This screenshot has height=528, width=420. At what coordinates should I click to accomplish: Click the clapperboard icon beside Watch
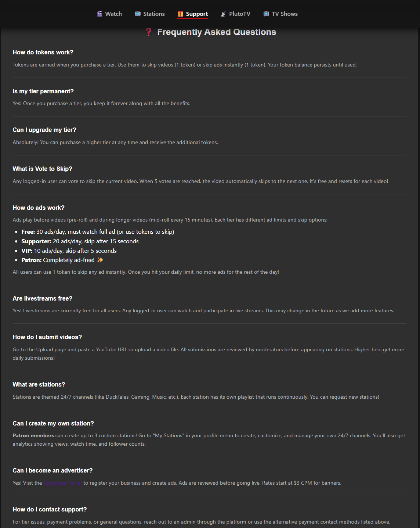click(99, 14)
